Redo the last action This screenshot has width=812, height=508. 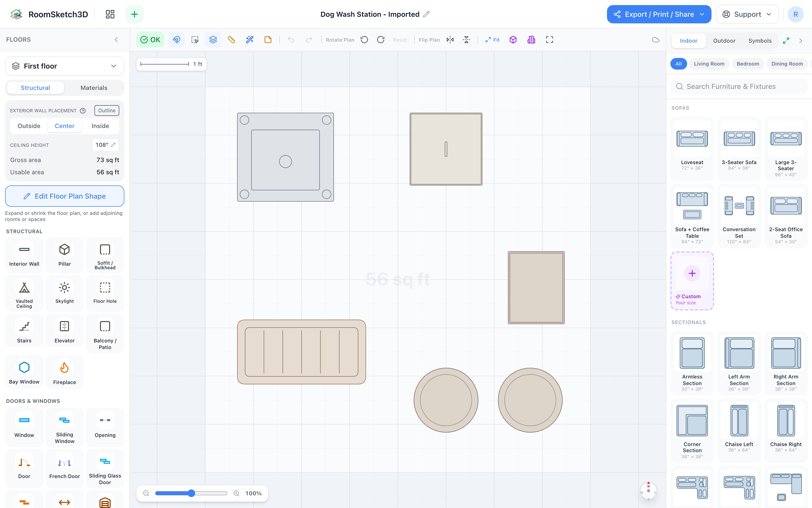(x=309, y=40)
